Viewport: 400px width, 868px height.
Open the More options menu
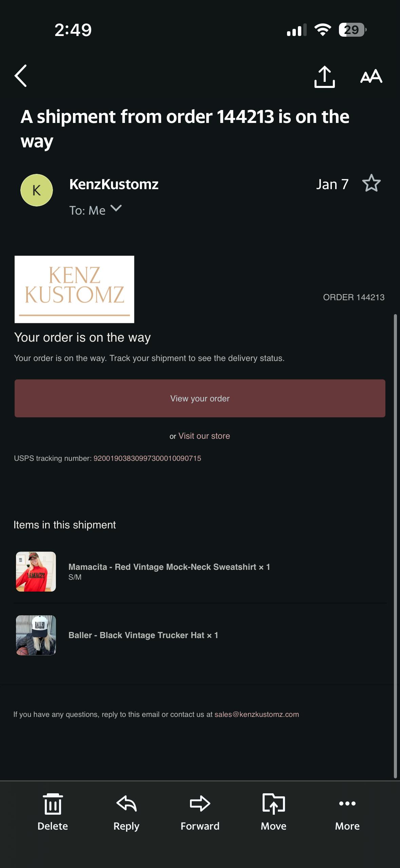347,812
